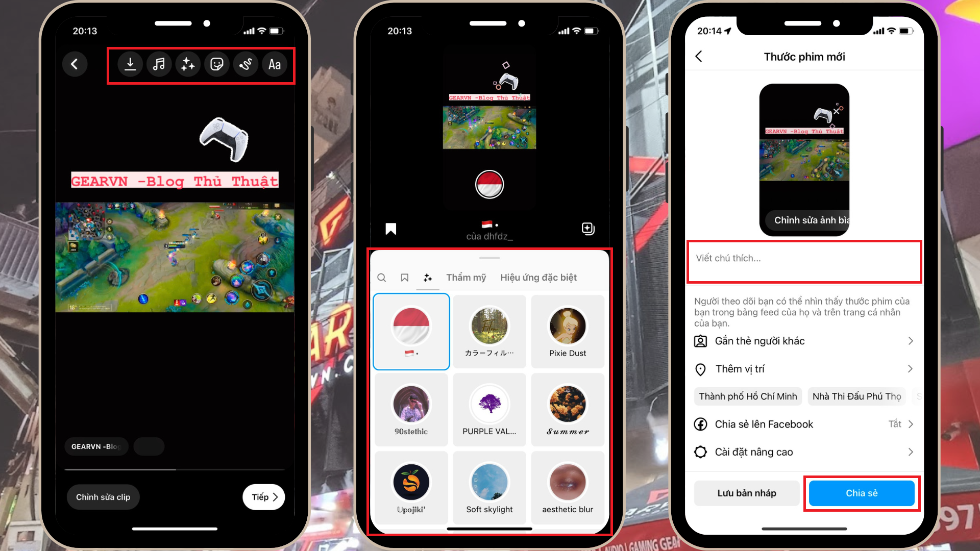The image size is (980, 551).
Task: Click the Tiếp next button
Action: coord(264,496)
